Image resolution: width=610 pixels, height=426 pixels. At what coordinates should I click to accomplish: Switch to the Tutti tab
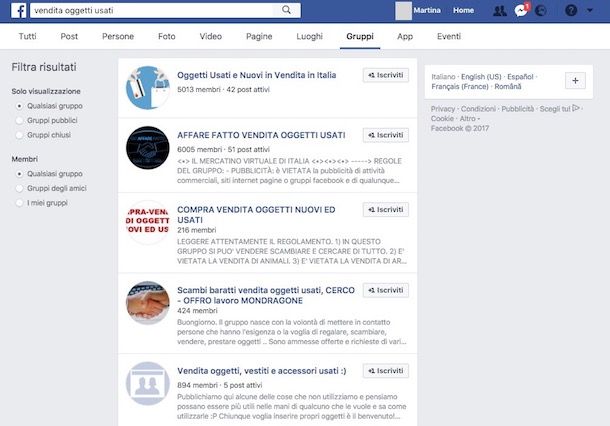[x=27, y=36]
